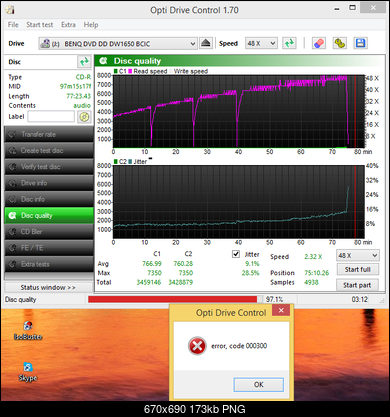Click the Length value 77:23.43
Viewport: 390px width, 417px height.
click(79, 96)
